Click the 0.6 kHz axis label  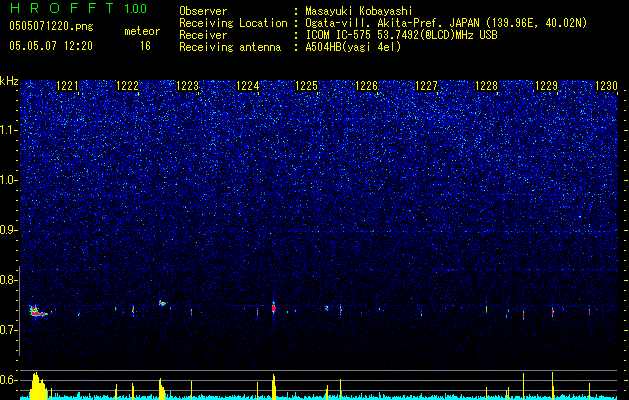coord(7,380)
